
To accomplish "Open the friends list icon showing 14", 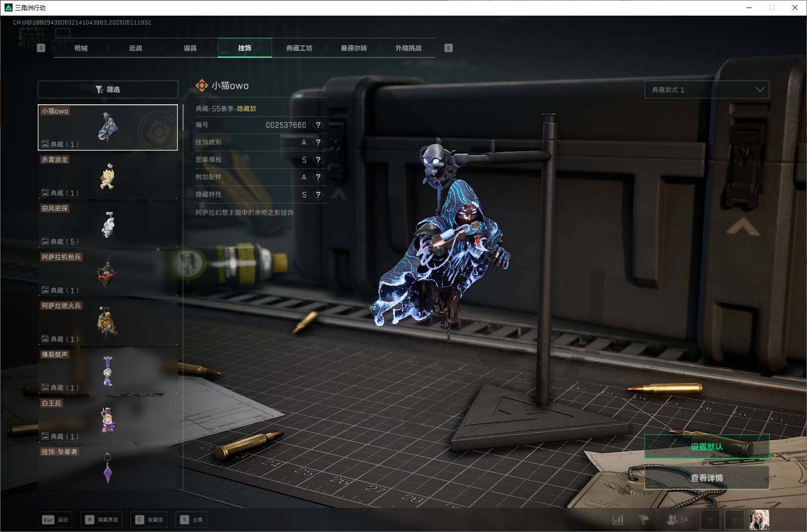I will click(x=677, y=519).
